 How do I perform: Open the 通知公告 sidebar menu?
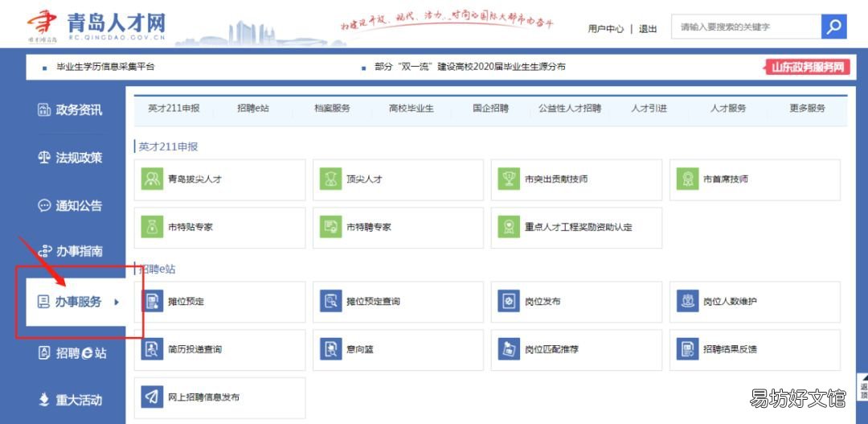(x=79, y=206)
